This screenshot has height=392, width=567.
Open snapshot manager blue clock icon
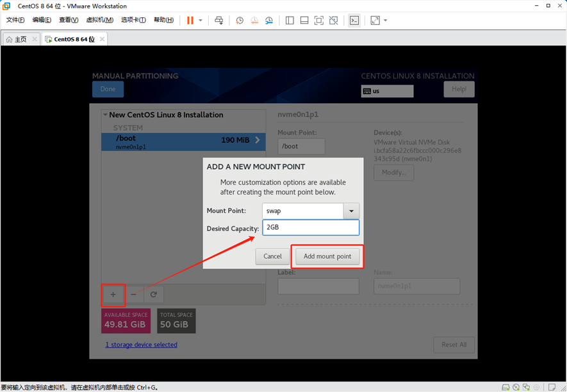point(268,20)
